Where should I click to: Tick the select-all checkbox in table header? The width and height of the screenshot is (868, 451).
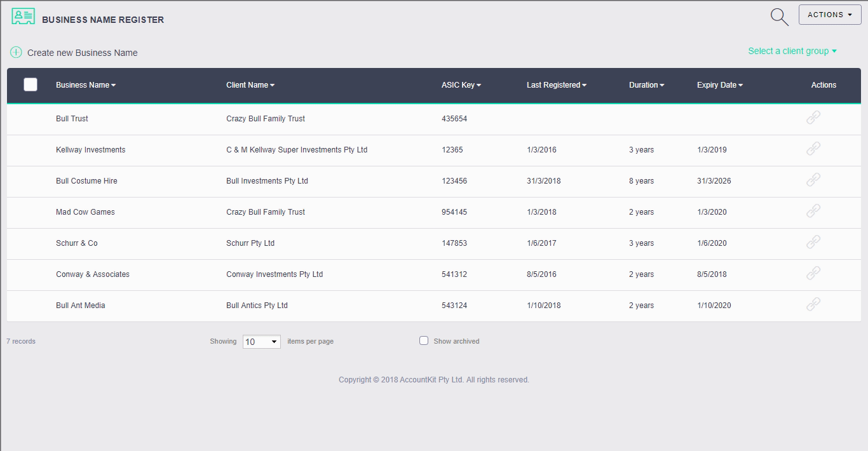click(31, 84)
